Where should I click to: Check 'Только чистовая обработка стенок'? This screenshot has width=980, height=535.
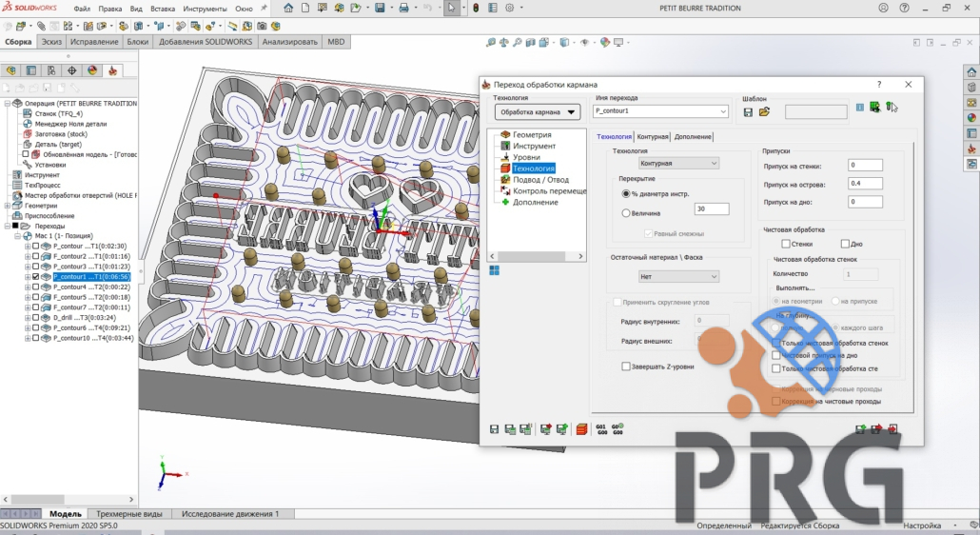point(776,343)
